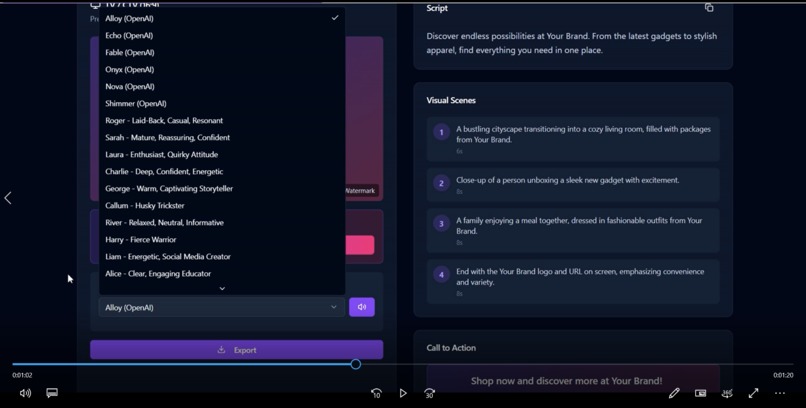Viewport: 806px width, 408px height.
Task: Click the Call to Action heading
Action: [451, 348]
